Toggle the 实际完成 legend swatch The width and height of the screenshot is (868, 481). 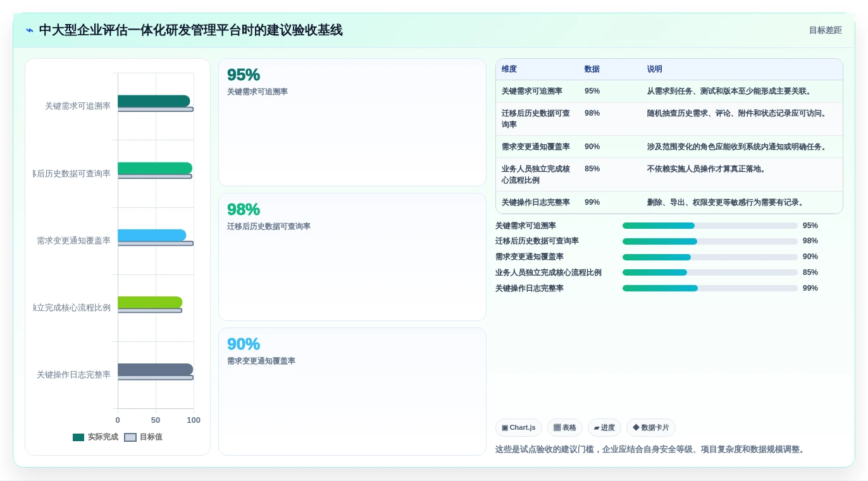78,437
